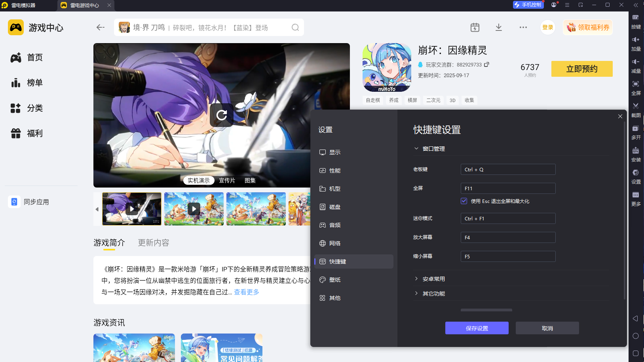The width and height of the screenshot is (644, 362).
Task: Click the 安装 APK install icon
Action: pos(635,154)
